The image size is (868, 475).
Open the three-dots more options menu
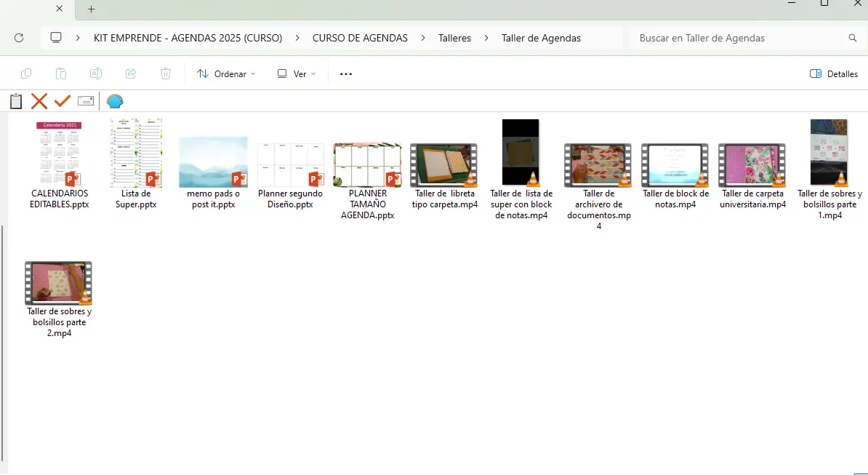tap(346, 73)
